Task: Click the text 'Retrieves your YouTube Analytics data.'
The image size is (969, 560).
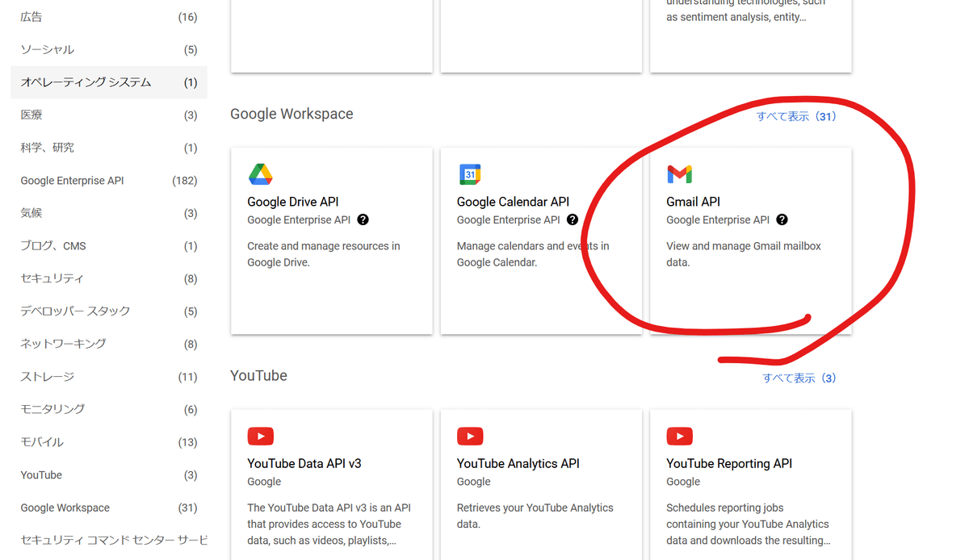Action: [x=535, y=516]
